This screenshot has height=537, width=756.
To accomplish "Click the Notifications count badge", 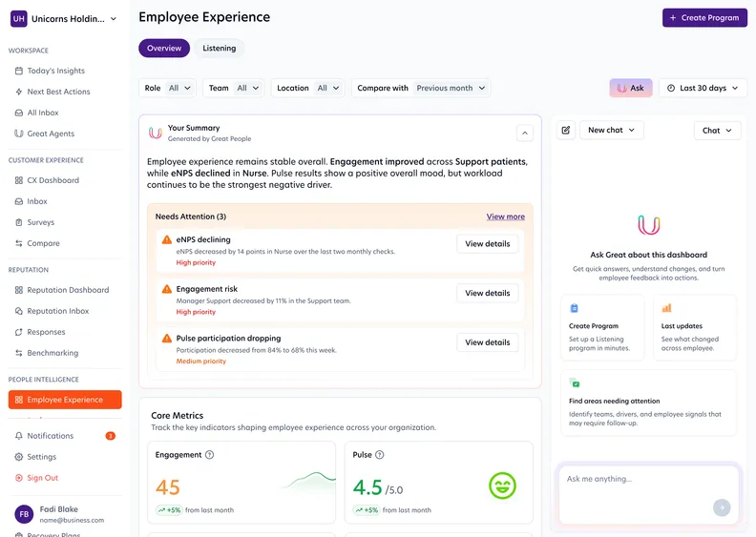I will point(111,436).
